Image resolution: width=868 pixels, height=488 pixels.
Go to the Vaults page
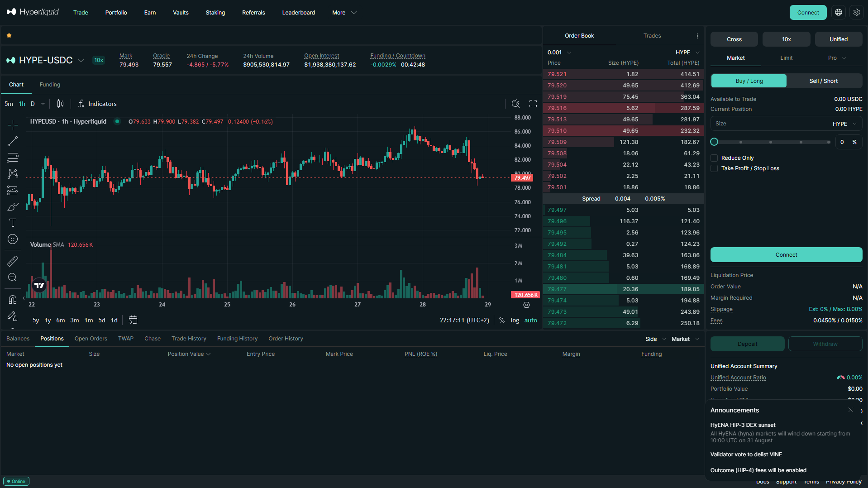[181, 13]
